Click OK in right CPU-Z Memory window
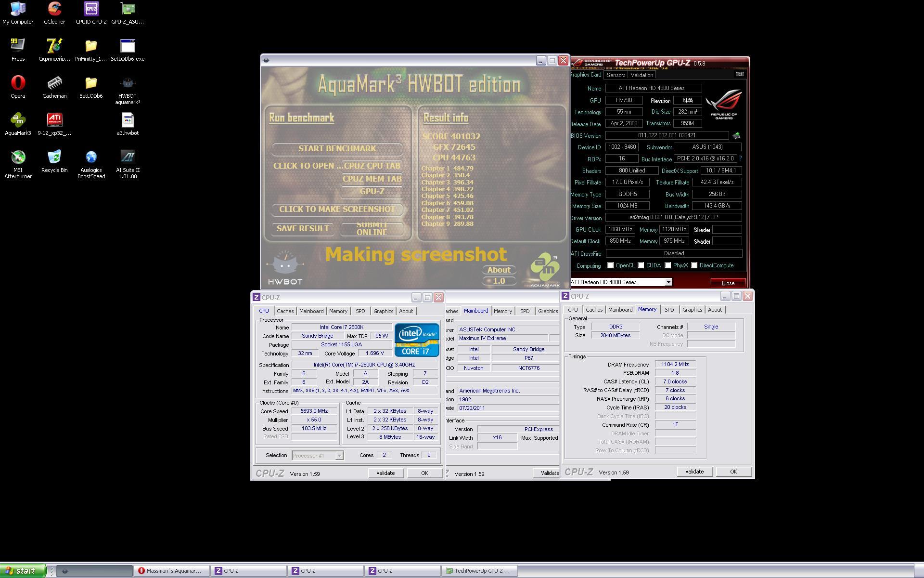 (x=733, y=472)
